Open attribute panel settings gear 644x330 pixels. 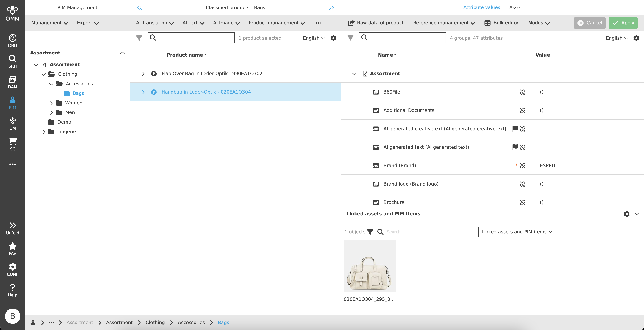pos(636,38)
